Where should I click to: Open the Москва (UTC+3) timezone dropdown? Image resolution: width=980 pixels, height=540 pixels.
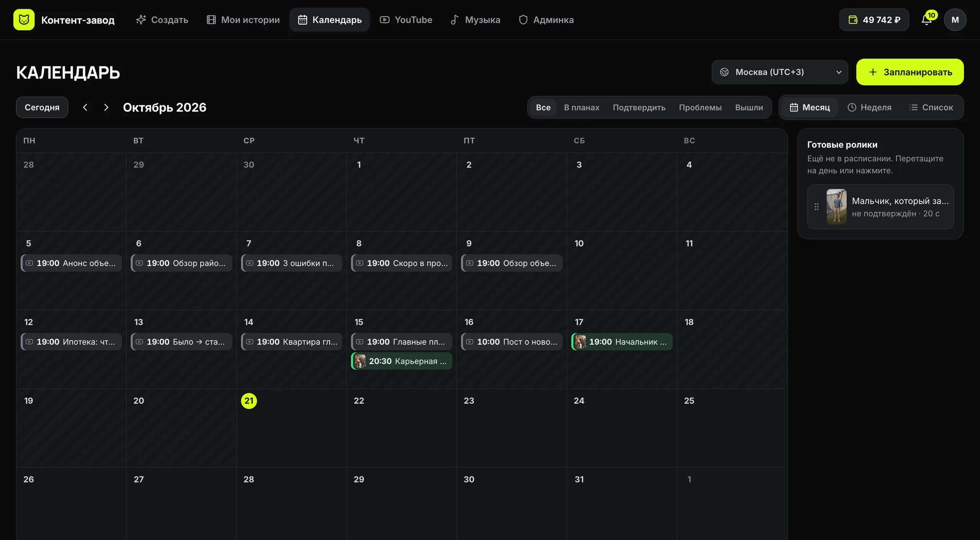(779, 72)
